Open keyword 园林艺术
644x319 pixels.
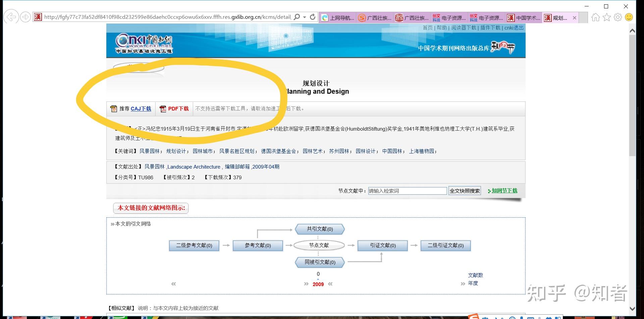point(313,151)
